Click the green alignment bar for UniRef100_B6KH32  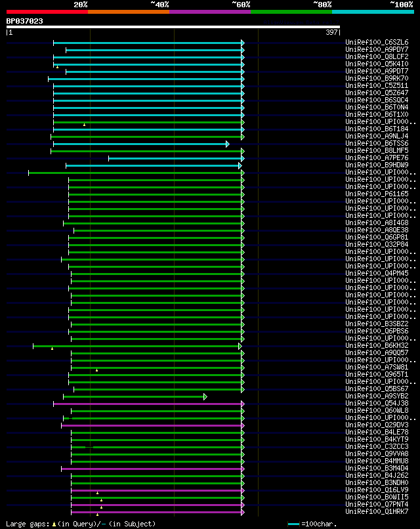(136, 346)
